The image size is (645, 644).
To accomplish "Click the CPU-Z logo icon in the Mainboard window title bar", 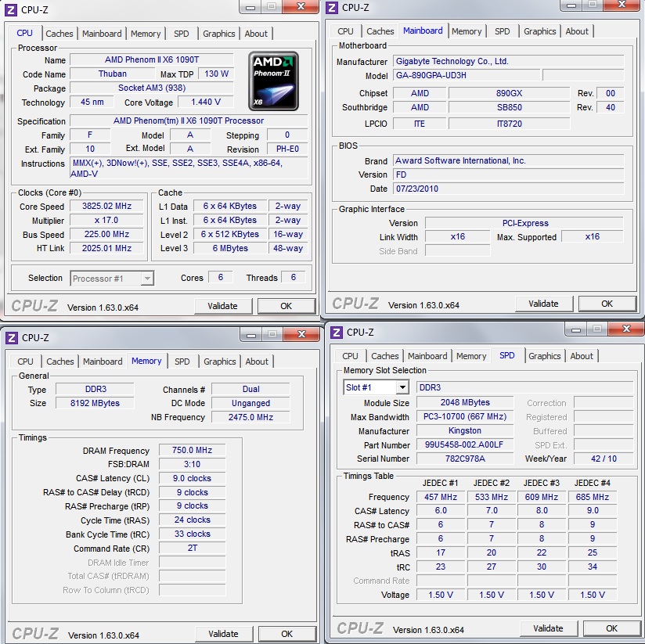I will pos(332,7).
